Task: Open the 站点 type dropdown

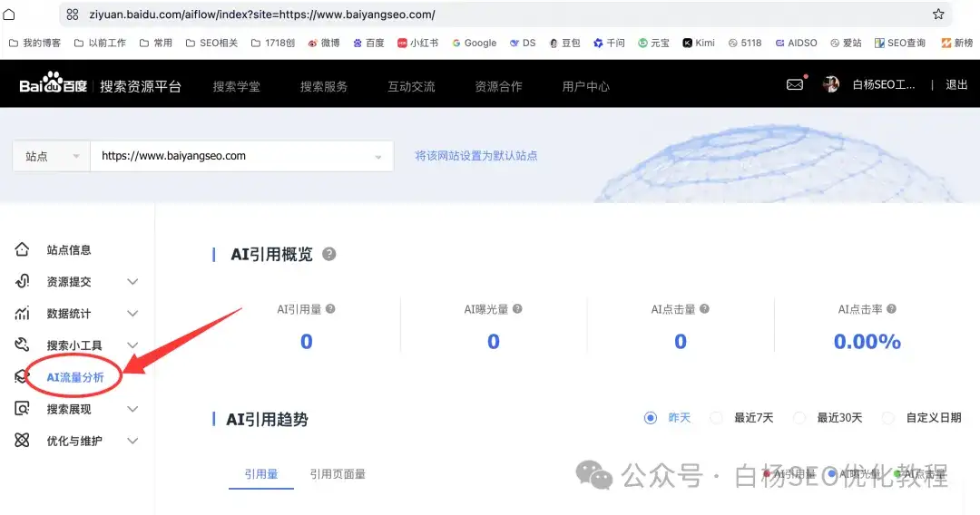Action: 51,156
